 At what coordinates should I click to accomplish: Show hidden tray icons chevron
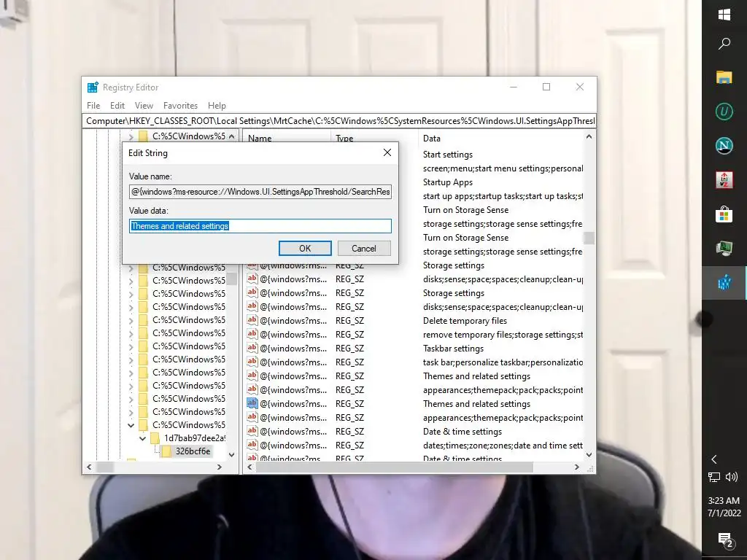pos(714,459)
